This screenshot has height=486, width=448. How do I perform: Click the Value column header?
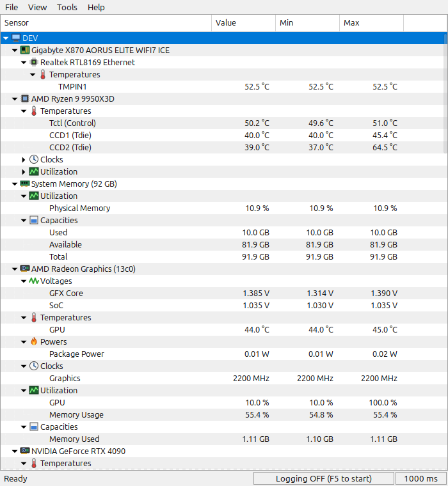pyautogui.click(x=244, y=23)
